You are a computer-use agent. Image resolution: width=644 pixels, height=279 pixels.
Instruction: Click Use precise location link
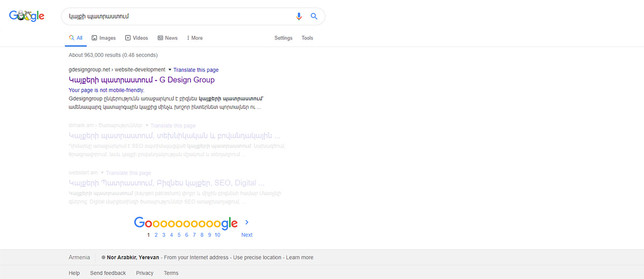click(x=257, y=258)
